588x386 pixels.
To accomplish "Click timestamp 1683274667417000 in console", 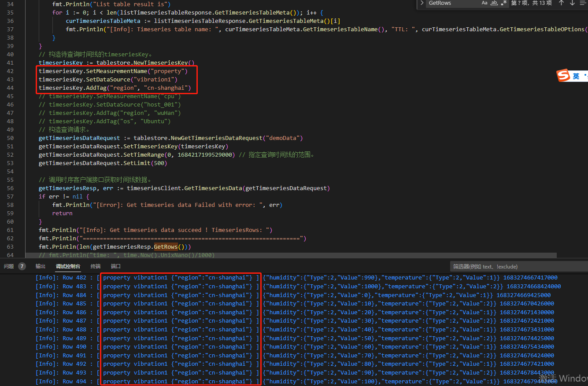I will (530, 278).
